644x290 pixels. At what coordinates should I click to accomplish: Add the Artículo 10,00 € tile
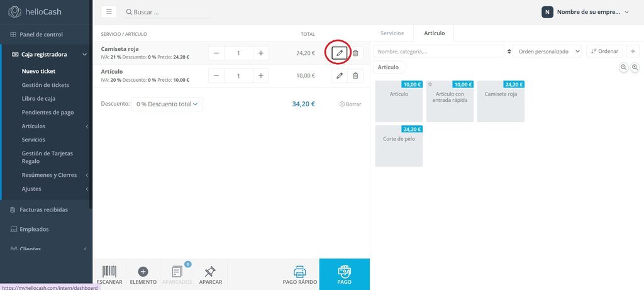click(399, 101)
